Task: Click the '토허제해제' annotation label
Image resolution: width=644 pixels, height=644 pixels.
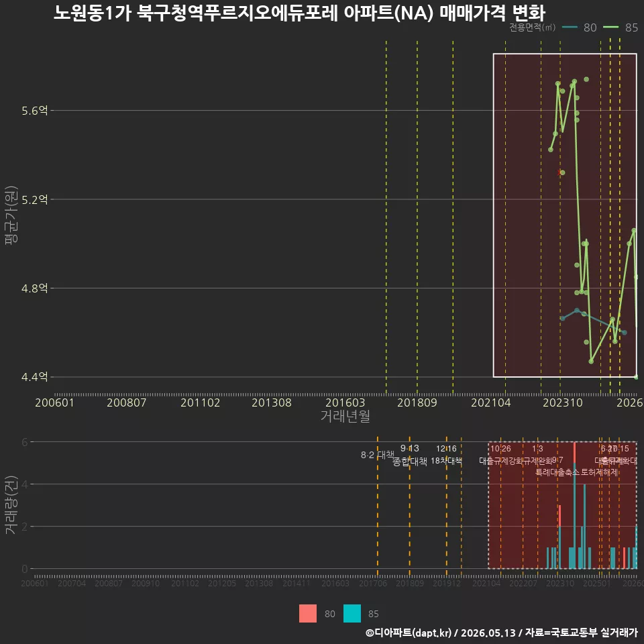Action: 599,472
